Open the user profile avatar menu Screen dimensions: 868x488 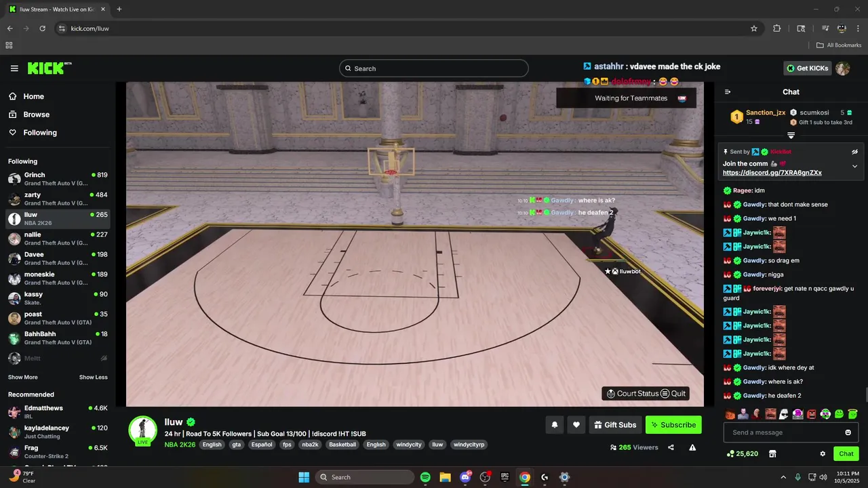click(x=843, y=68)
